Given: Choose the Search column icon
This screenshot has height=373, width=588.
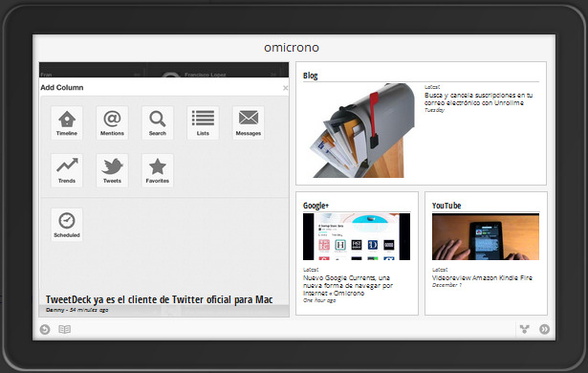Looking at the screenshot, I should [x=158, y=122].
